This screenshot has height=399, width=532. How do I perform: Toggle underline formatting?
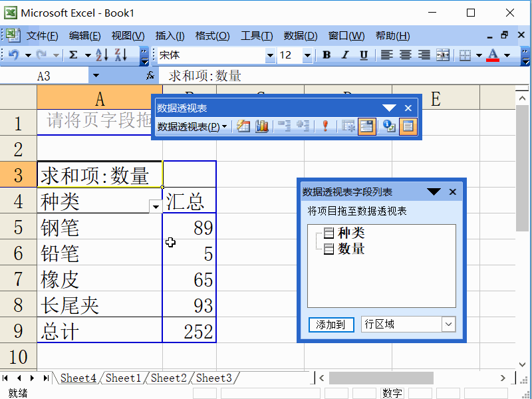click(x=364, y=55)
